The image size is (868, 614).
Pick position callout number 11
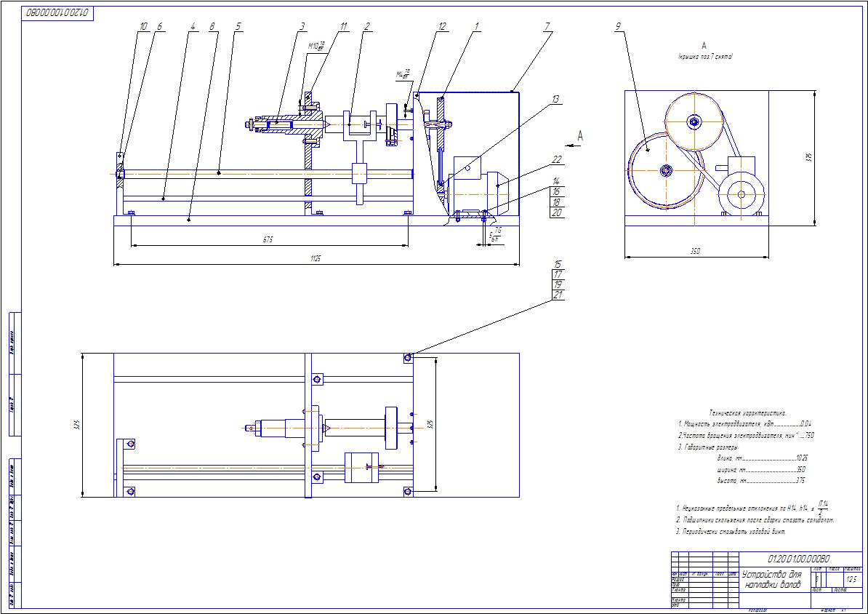[343, 26]
